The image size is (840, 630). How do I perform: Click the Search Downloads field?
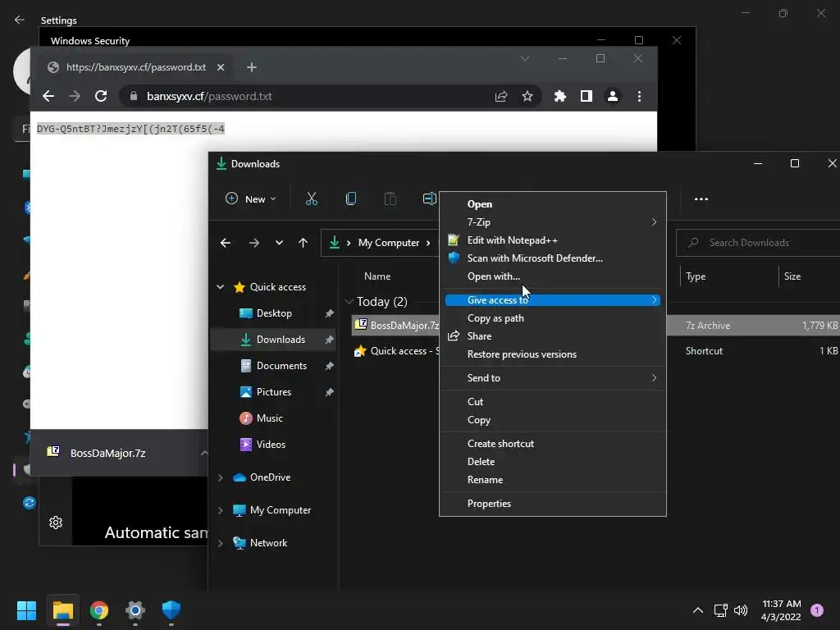[x=758, y=243]
